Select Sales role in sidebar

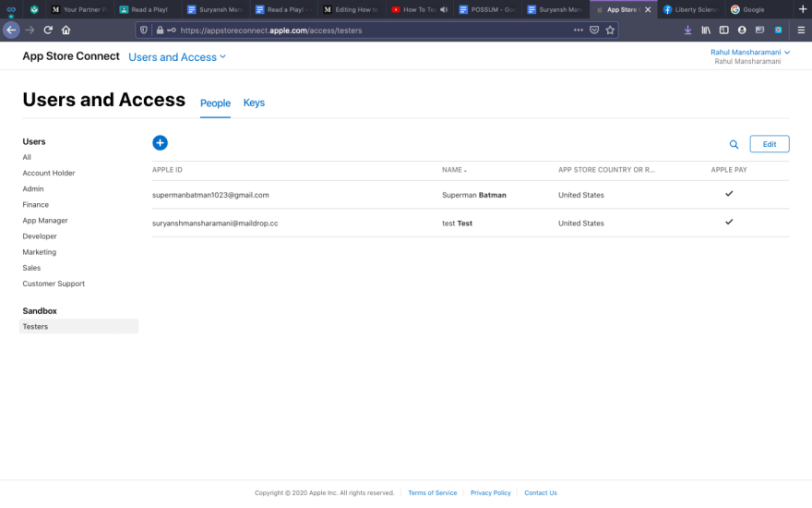click(31, 268)
